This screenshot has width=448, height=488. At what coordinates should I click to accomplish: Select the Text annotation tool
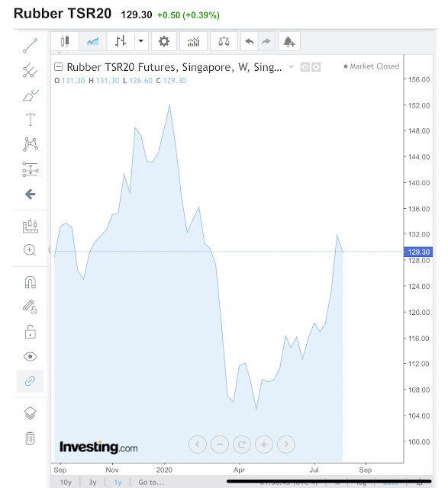[31, 120]
